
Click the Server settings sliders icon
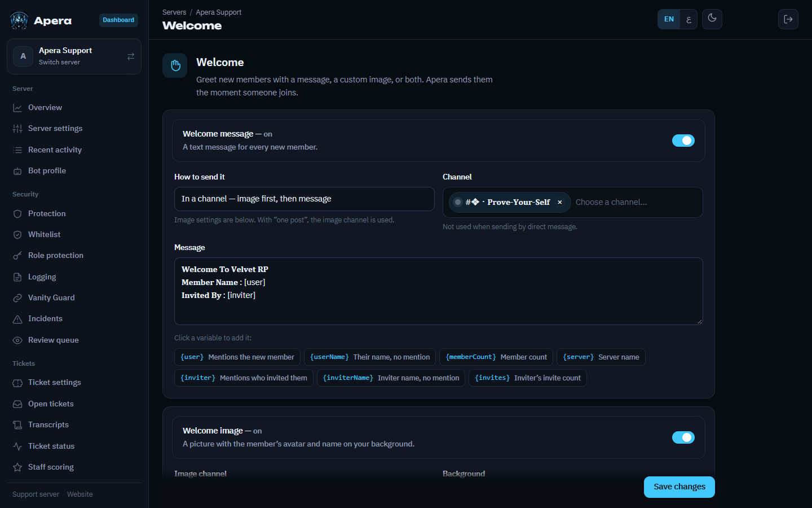click(17, 129)
